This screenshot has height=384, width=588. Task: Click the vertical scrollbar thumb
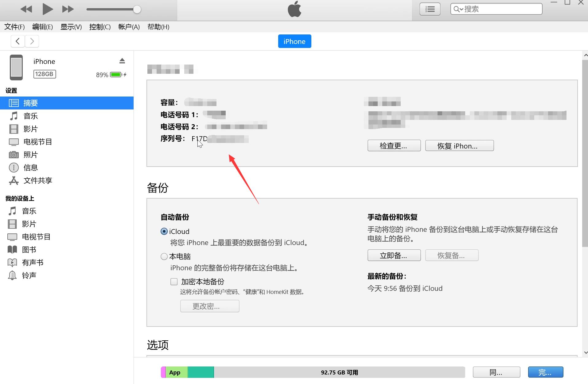coord(585,153)
